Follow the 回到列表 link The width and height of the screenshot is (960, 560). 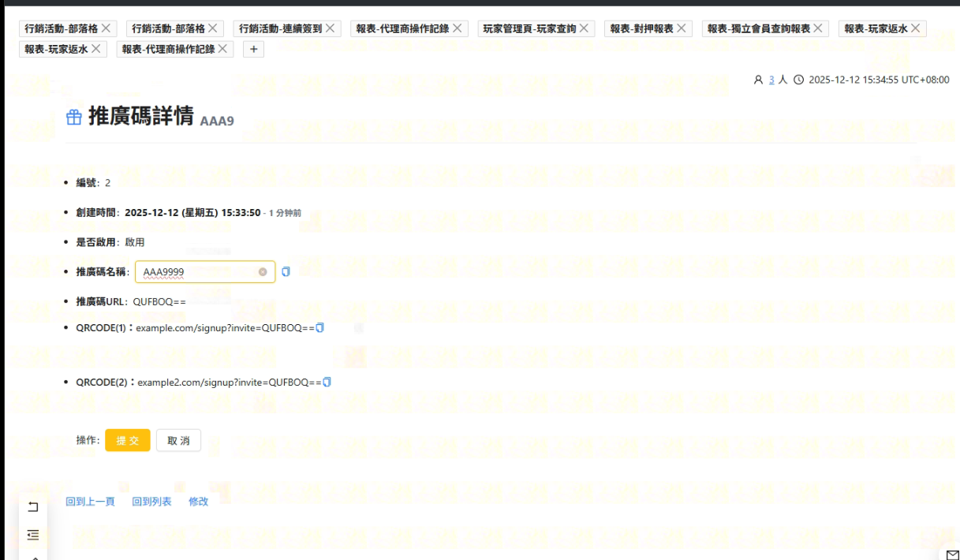click(x=151, y=502)
